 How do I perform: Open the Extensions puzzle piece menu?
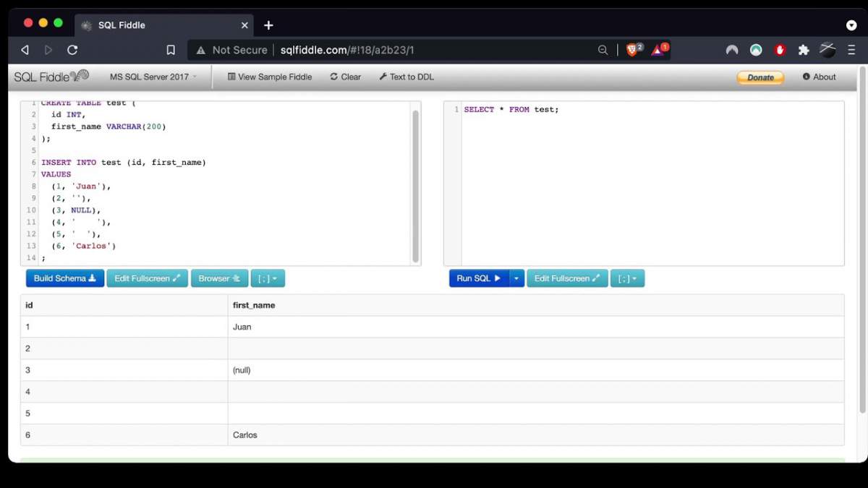(x=804, y=50)
